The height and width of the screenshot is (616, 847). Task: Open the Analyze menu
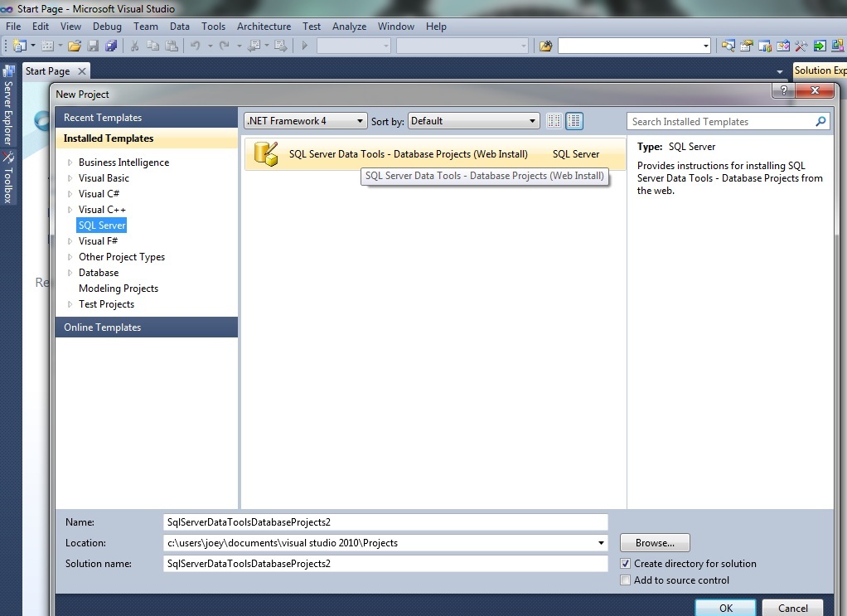349,27
